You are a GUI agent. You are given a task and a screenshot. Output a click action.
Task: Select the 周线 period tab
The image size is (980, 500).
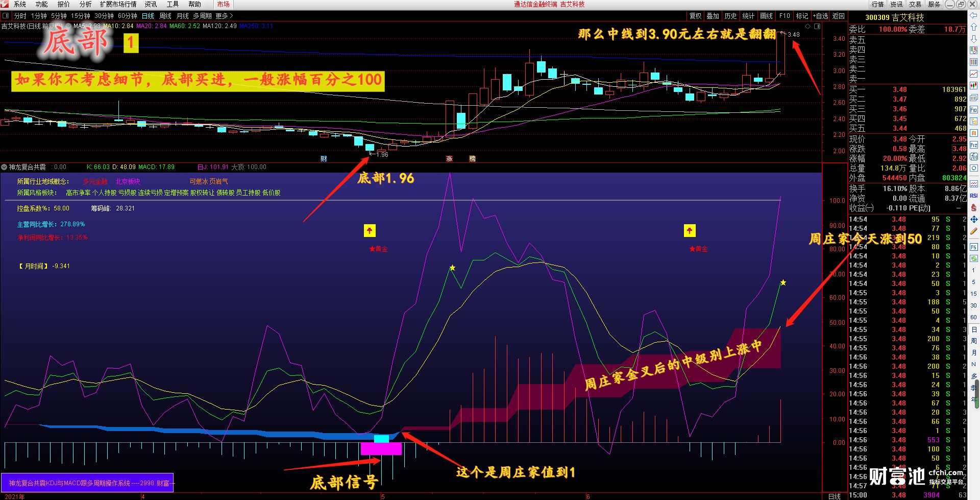tap(165, 16)
